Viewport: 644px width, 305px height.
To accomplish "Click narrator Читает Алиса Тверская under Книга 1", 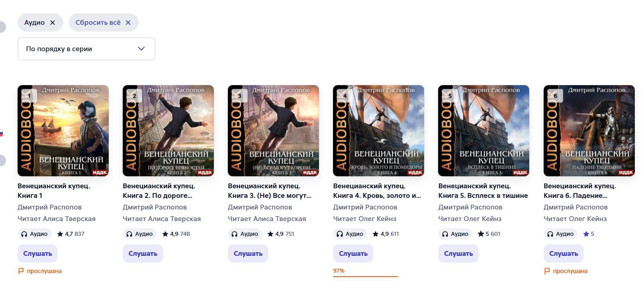I will tap(56, 219).
